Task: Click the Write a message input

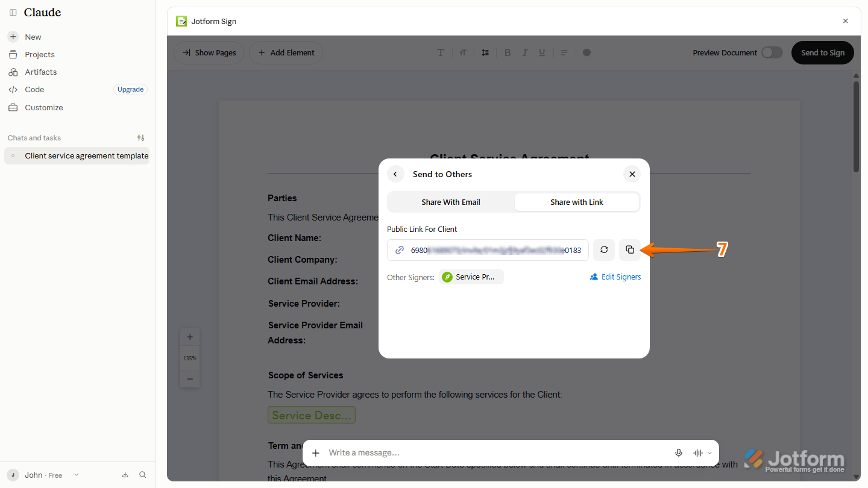Action: (497, 453)
